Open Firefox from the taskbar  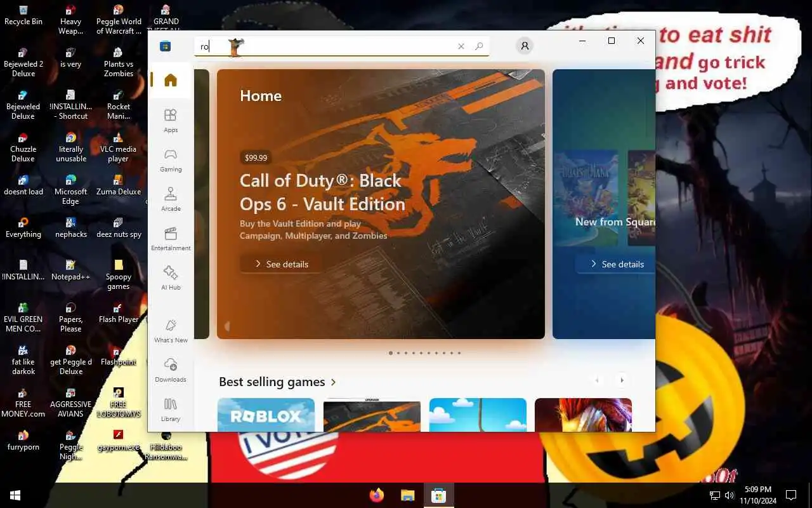(377, 495)
